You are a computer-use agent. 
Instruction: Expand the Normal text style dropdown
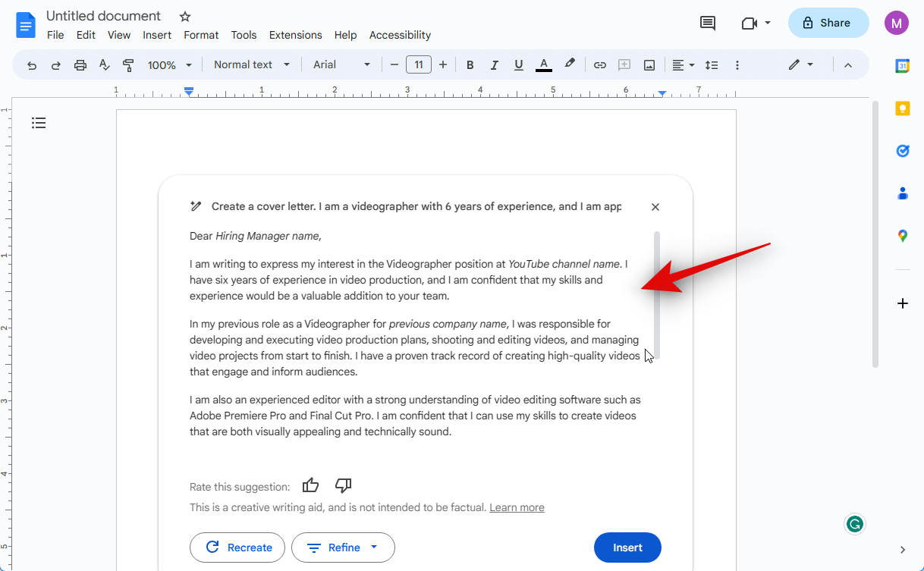click(252, 65)
